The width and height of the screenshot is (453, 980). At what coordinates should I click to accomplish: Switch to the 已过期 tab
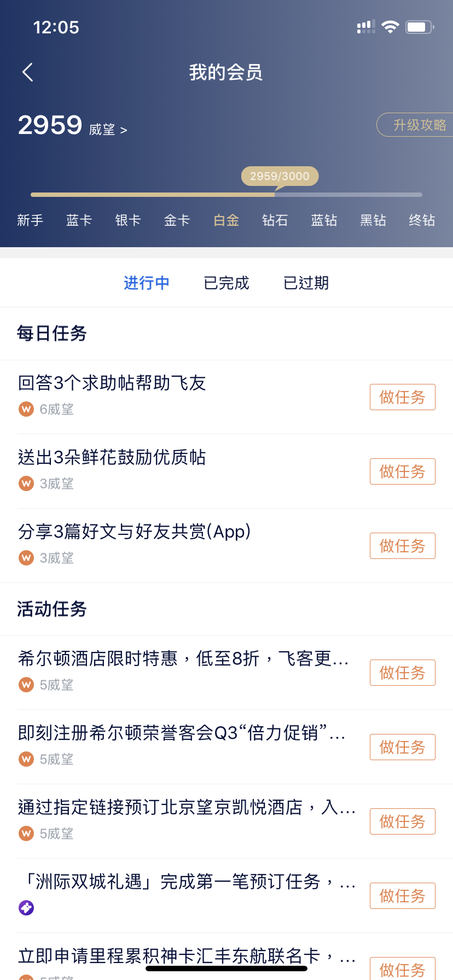coord(306,283)
